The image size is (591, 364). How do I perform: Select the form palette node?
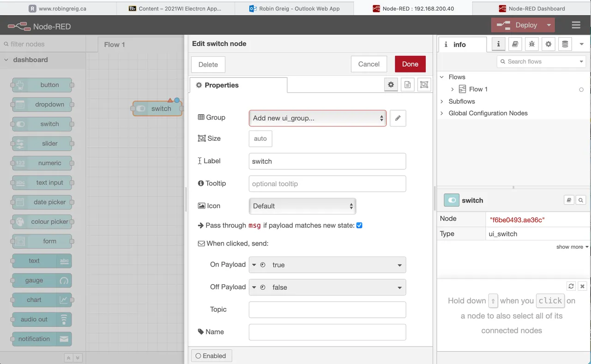(42, 241)
